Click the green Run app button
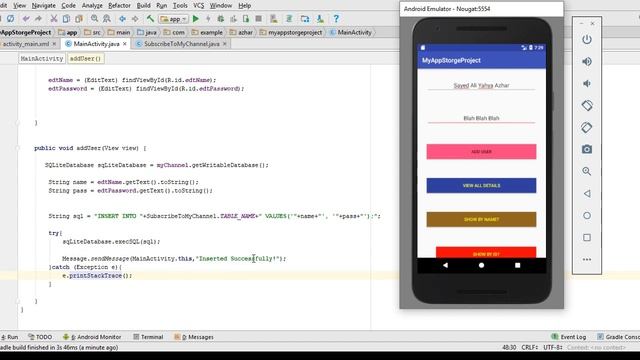 [196, 19]
